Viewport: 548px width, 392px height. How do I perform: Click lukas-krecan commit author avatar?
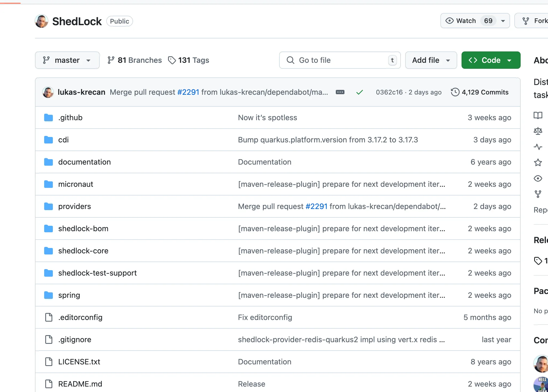click(48, 92)
